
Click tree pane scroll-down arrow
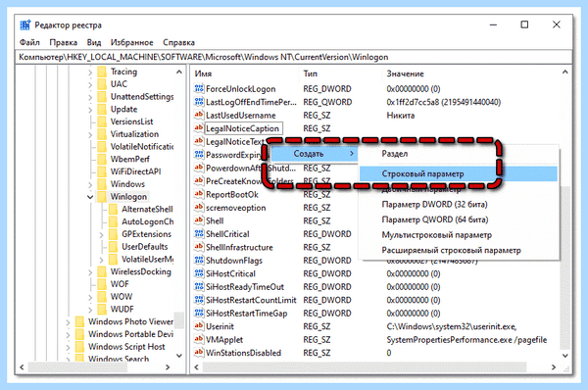coord(179,356)
